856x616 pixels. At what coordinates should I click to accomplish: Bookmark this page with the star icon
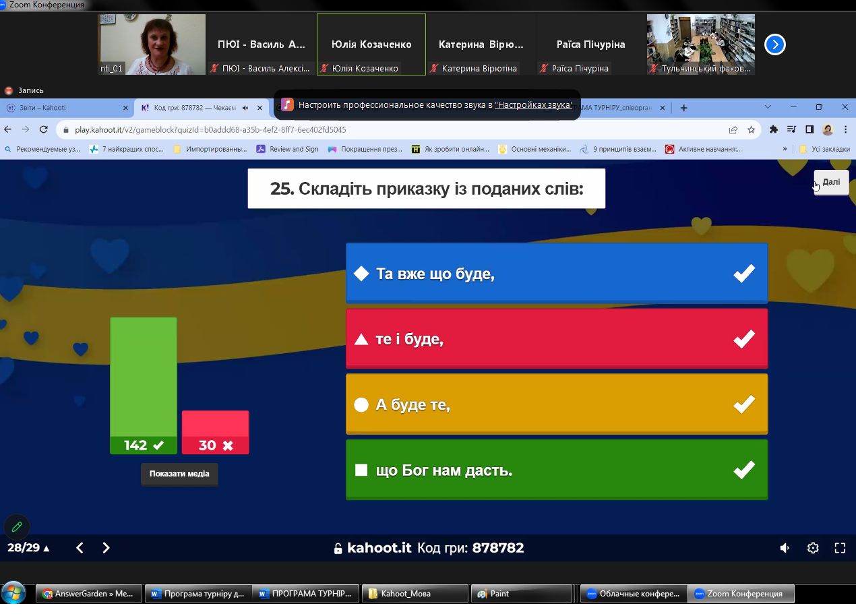click(x=751, y=129)
